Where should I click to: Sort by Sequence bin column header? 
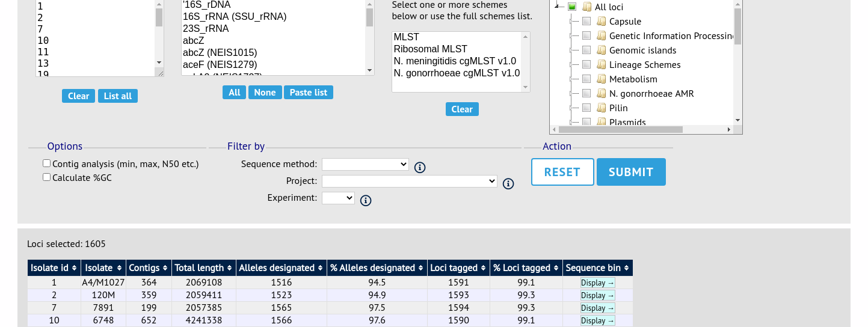597,268
